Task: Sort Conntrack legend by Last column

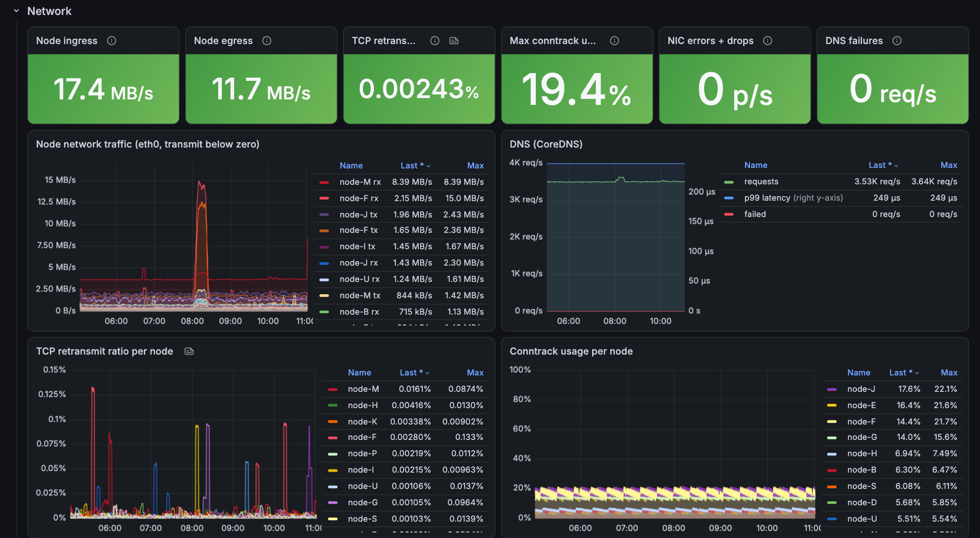Action: click(x=904, y=373)
